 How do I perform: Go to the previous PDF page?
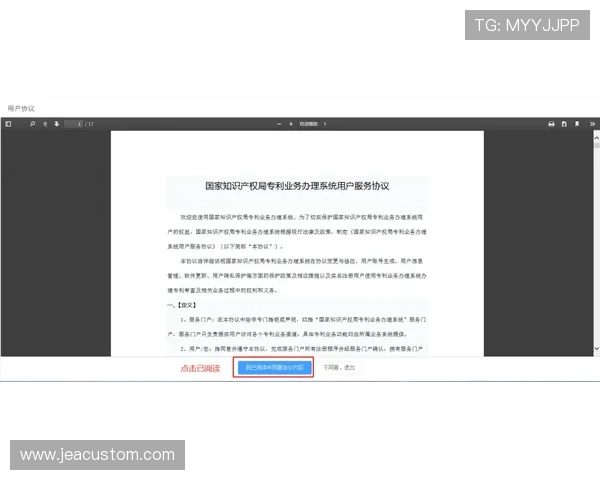tap(45, 124)
